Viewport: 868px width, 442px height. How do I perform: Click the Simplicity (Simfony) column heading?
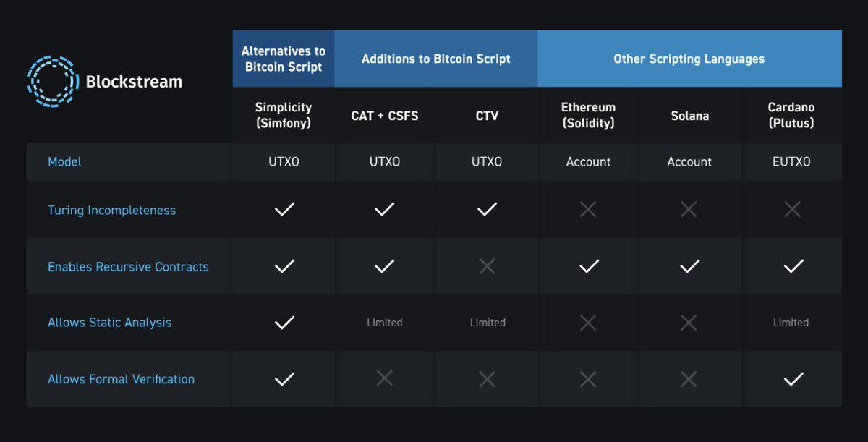(284, 115)
